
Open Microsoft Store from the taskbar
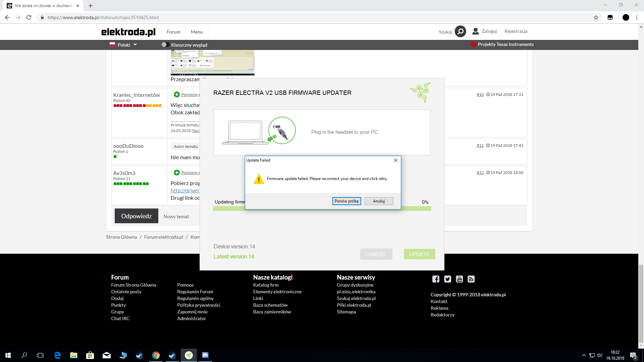coord(90,355)
